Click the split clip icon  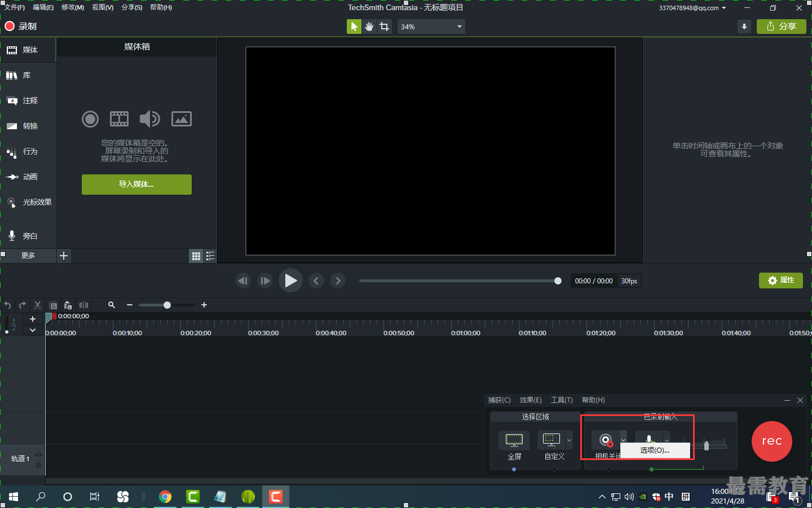[x=83, y=305]
